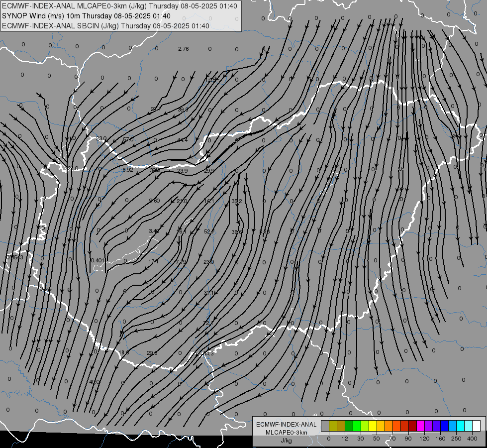Select the bright yellow legend swatch
The height and width of the screenshot is (448, 487).
[373, 426]
